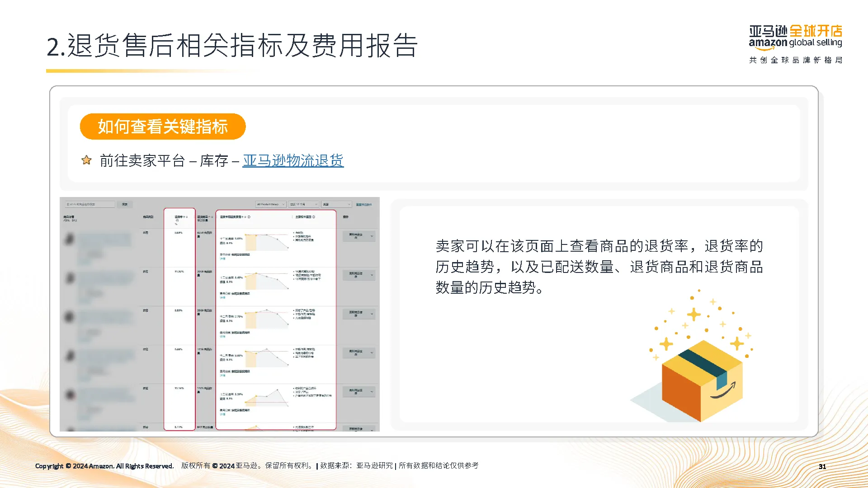Click sort arrows on the 退货商品 column header

coord(211,217)
